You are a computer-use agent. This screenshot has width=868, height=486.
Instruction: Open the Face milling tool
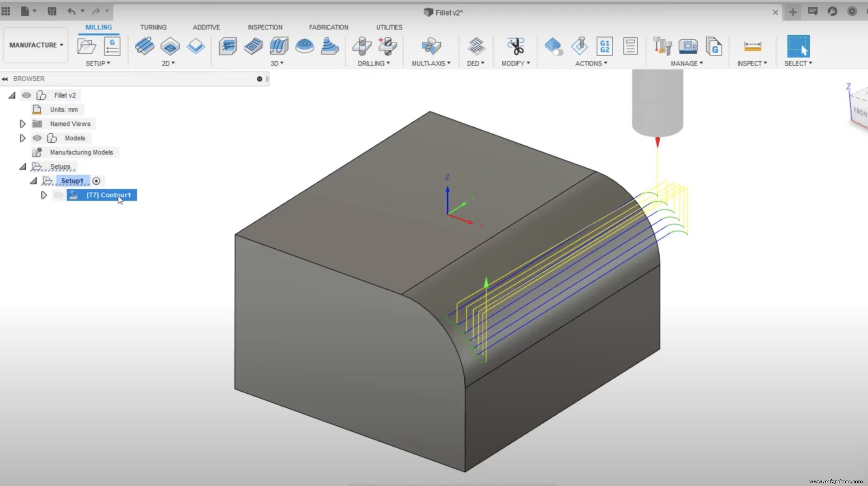195,47
